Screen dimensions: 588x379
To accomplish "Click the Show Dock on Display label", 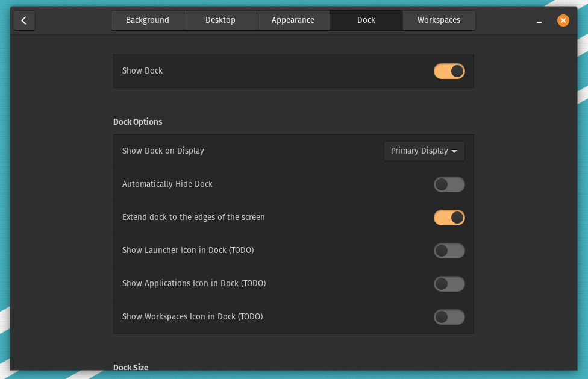I will pos(163,151).
